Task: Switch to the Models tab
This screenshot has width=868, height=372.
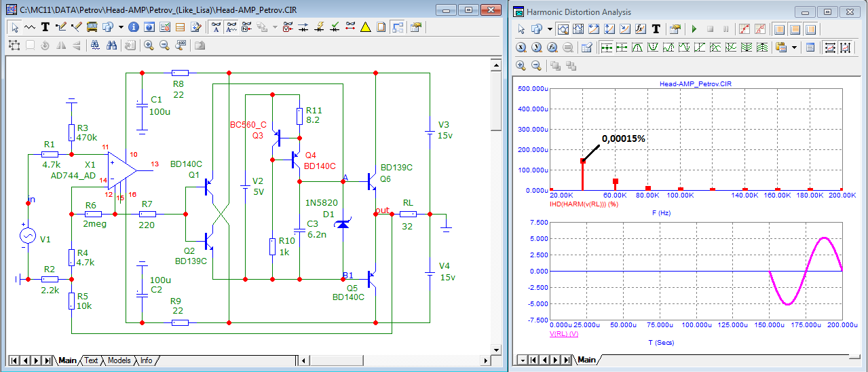Action: point(119,360)
